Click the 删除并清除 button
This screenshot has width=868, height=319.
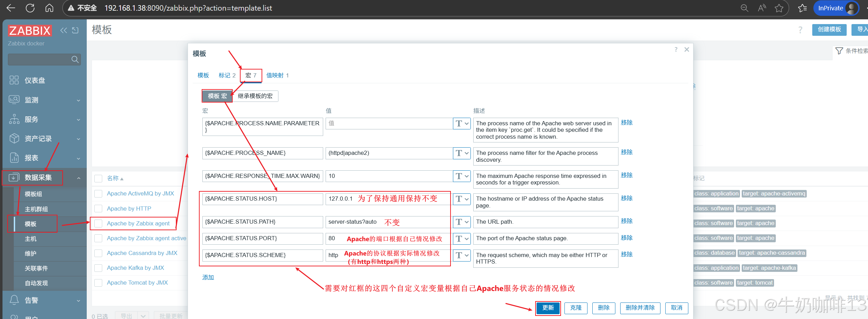[640, 308]
